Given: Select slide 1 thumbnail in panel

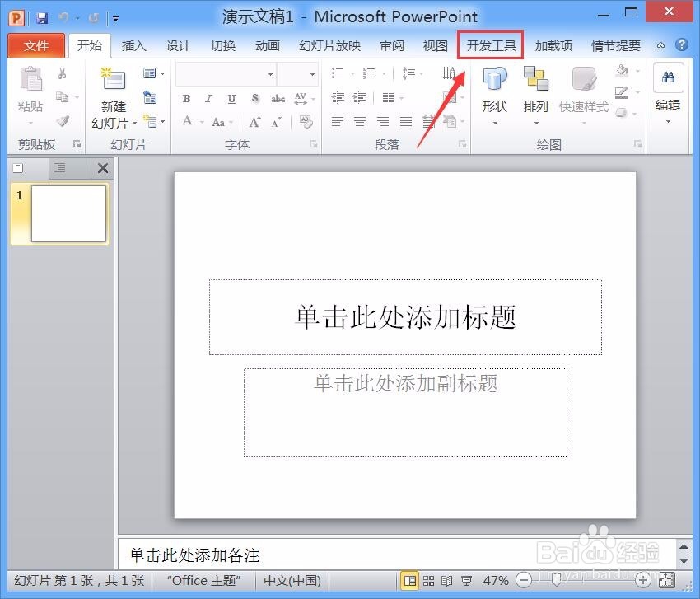Looking at the screenshot, I should (x=62, y=214).
